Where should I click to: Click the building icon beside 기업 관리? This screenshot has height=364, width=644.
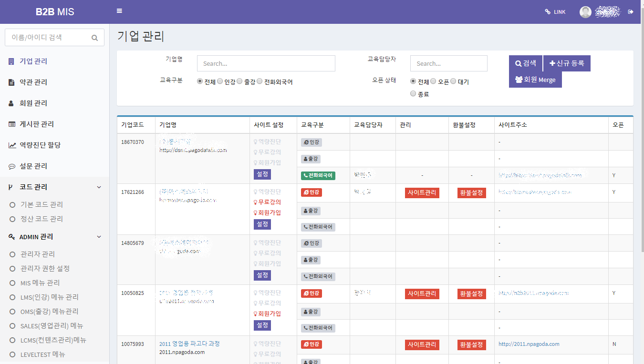(x=11, y=61)
